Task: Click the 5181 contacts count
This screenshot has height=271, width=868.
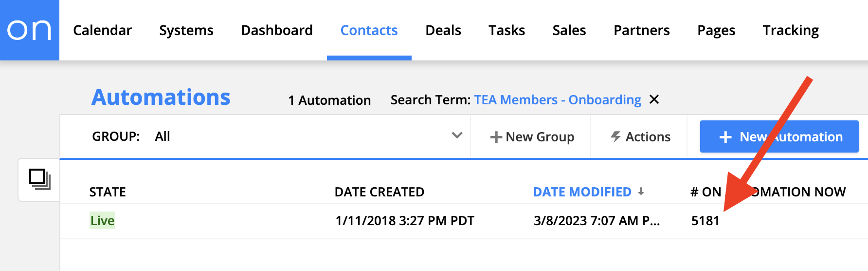Action: [705, 221]
